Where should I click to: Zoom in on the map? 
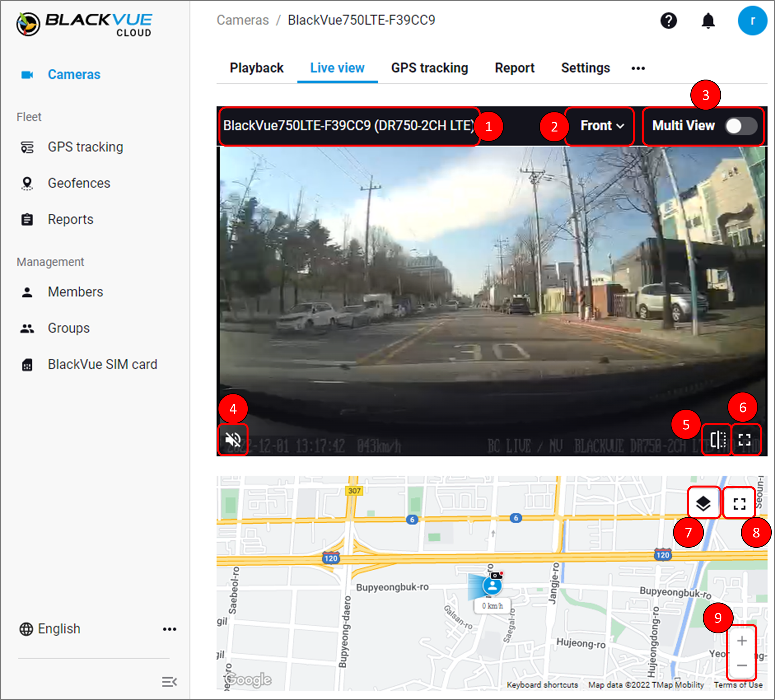tap(742, 641)
